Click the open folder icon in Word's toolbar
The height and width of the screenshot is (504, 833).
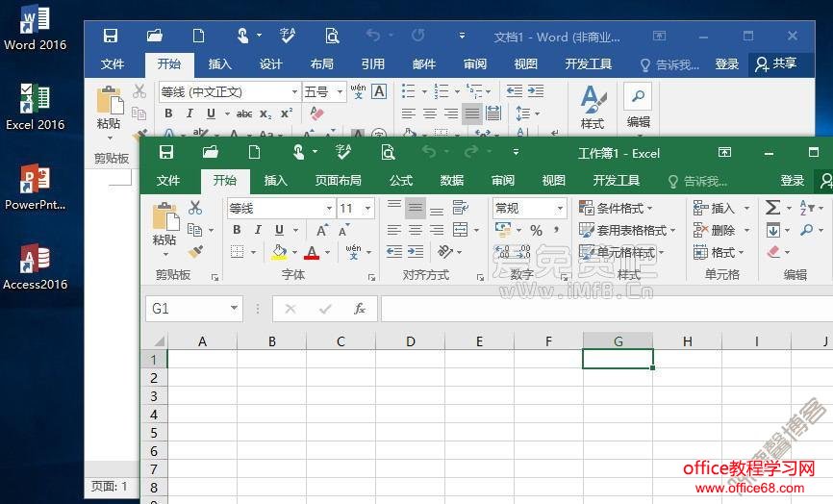pos(155,36)
